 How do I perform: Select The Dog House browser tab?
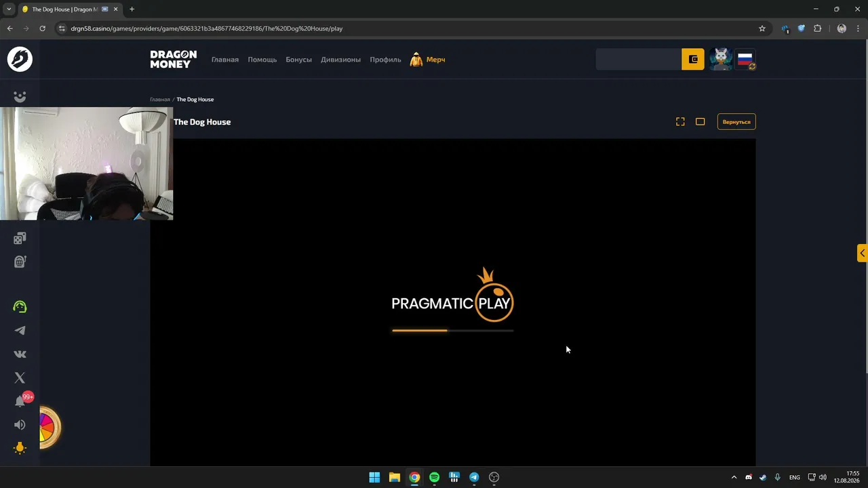tap(65, 9)
